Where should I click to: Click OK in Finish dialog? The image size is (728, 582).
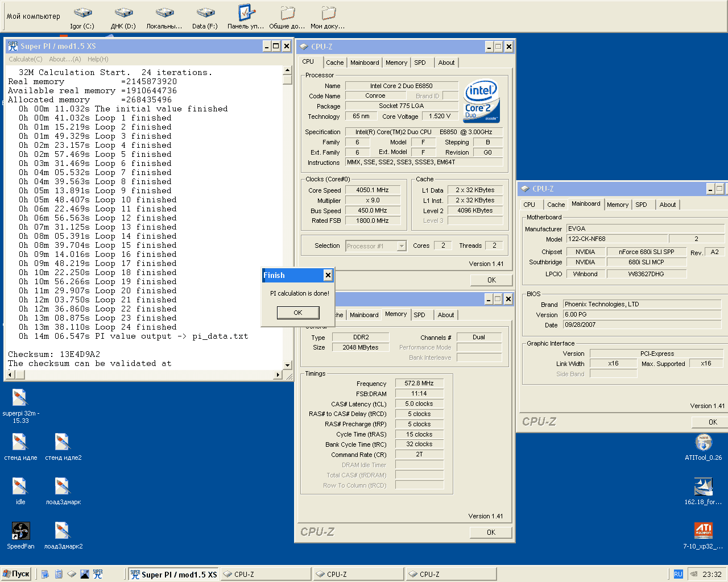point(298,313)
